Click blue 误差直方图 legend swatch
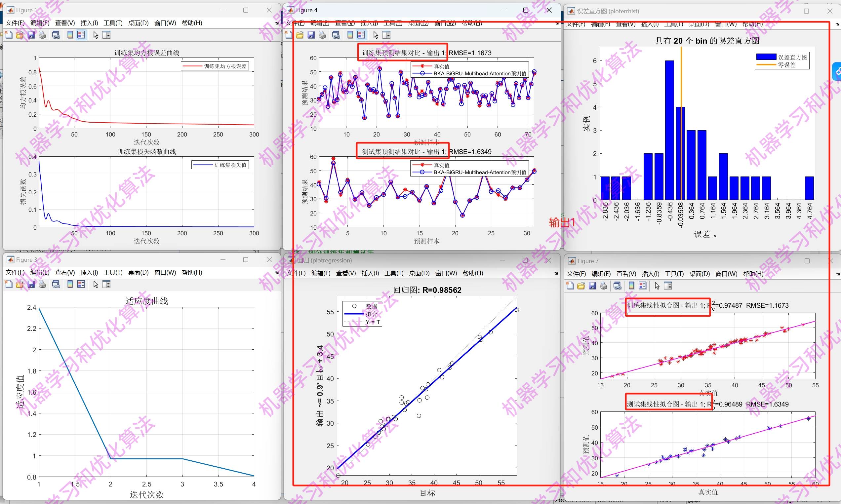841x504 pixels. (x=766, y=57)
